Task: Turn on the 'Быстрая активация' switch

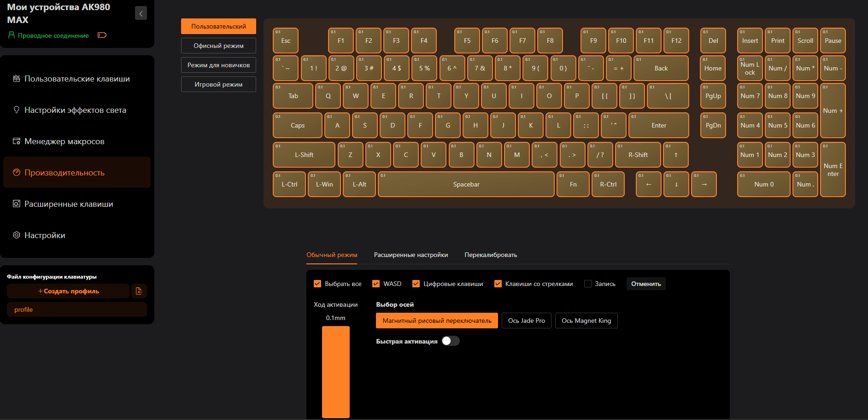Action: click(451, 341)
